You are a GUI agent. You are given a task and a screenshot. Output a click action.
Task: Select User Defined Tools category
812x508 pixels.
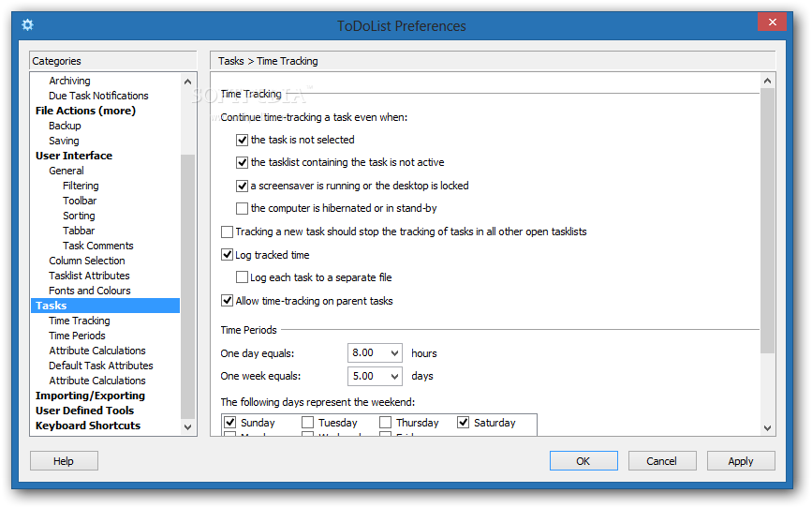click(x=84, y=411)
